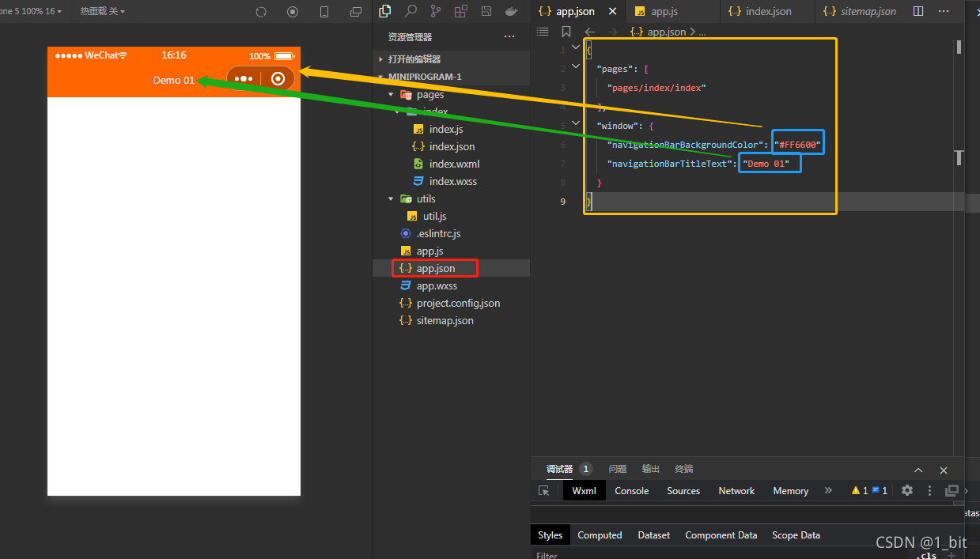Select the Component Data sub-tab
The height and width of the screenshot is (559, 980).
pos(721,535)
